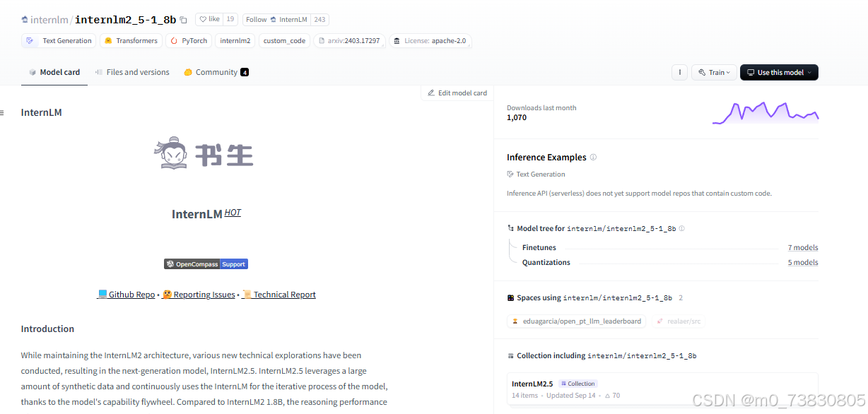This screenshot has height=414, width=868.
Task: Click the downloads trend chart
Action: (766, 113)
